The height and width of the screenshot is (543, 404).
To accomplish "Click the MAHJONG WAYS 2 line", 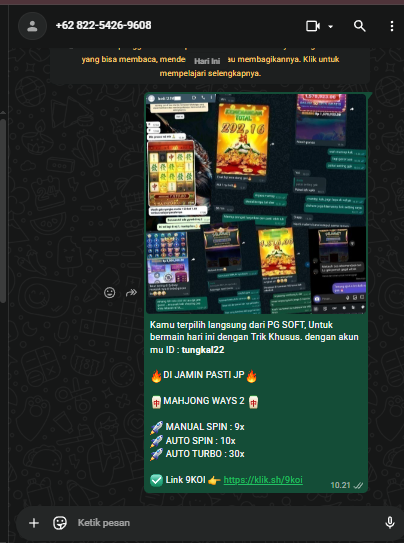I will coord(204,401).
